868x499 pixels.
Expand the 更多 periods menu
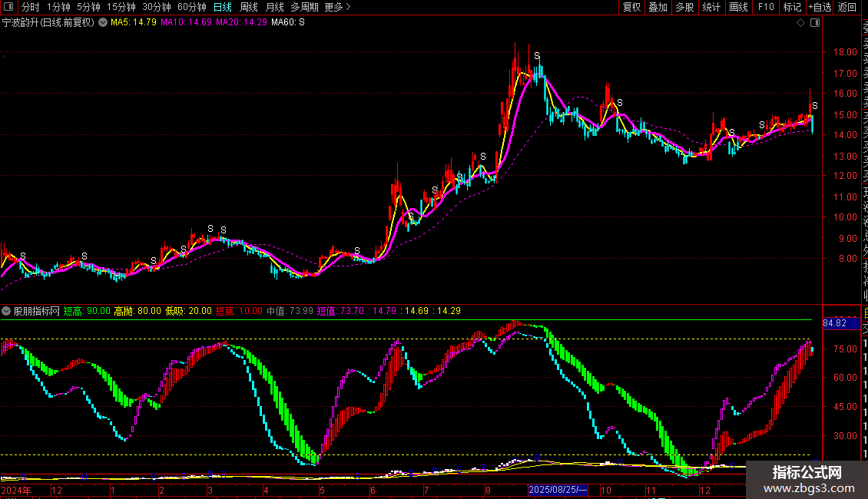click(336, 8)
